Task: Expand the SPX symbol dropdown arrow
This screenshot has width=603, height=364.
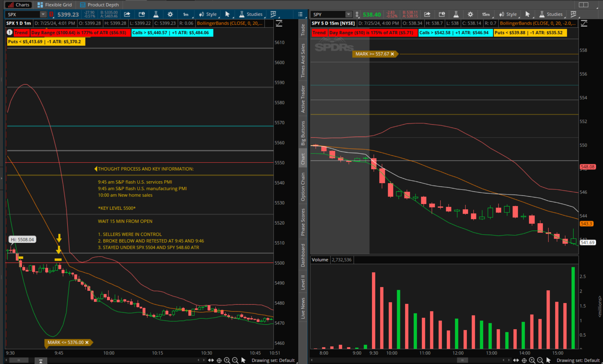Action: click(x=43, y=14)
